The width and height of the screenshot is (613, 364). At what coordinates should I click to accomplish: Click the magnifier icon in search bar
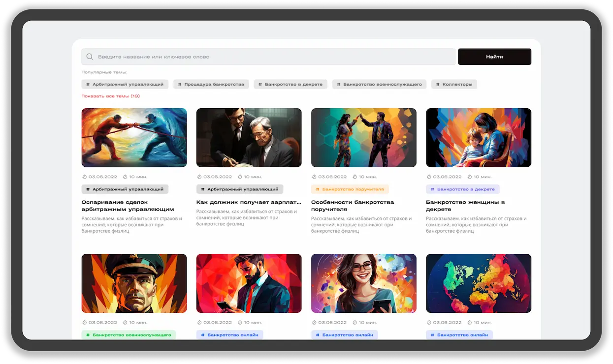click(90, 57)
